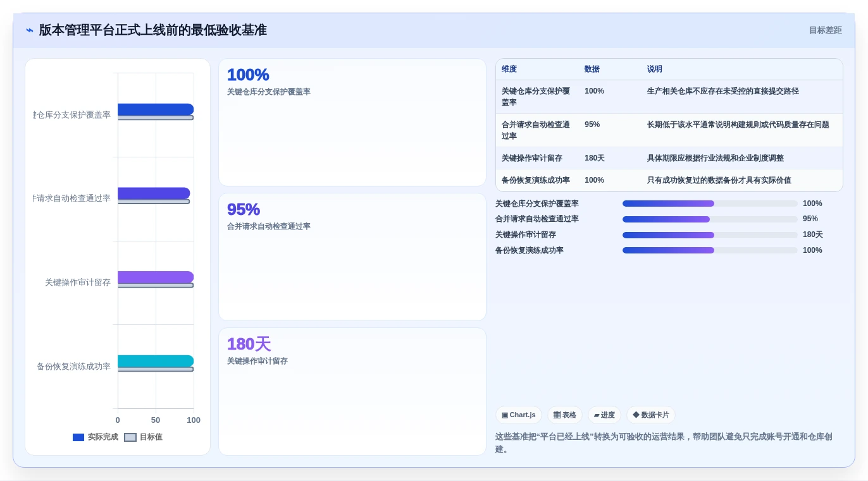Viewport: 868px width, 481px height.
Task: Click 关键操作审计留存 label under 180天 card
Action: pos(257,361)
